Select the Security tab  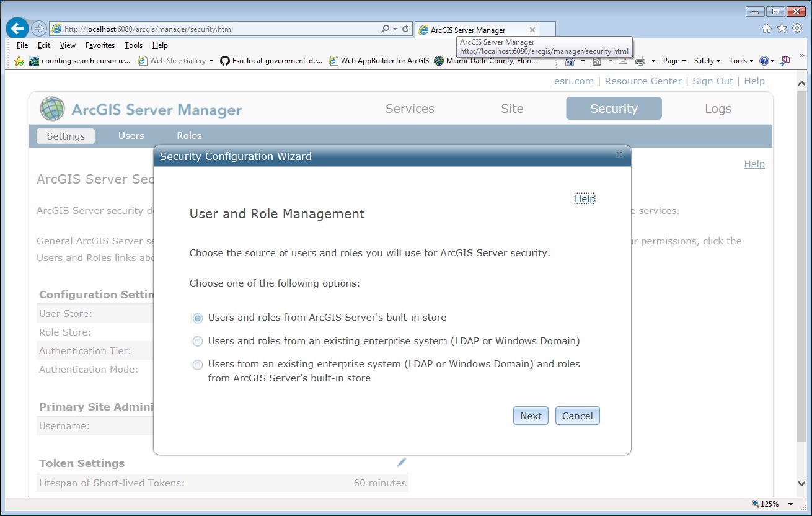click(x=614, y=109)
